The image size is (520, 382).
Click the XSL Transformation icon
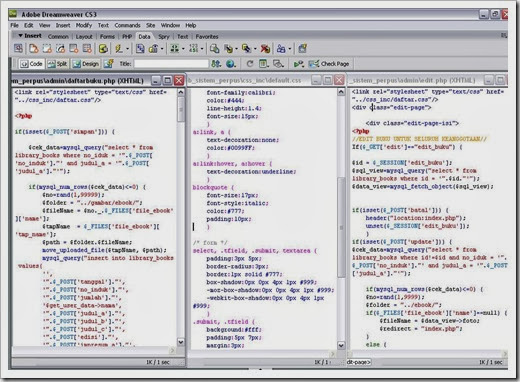302,49
